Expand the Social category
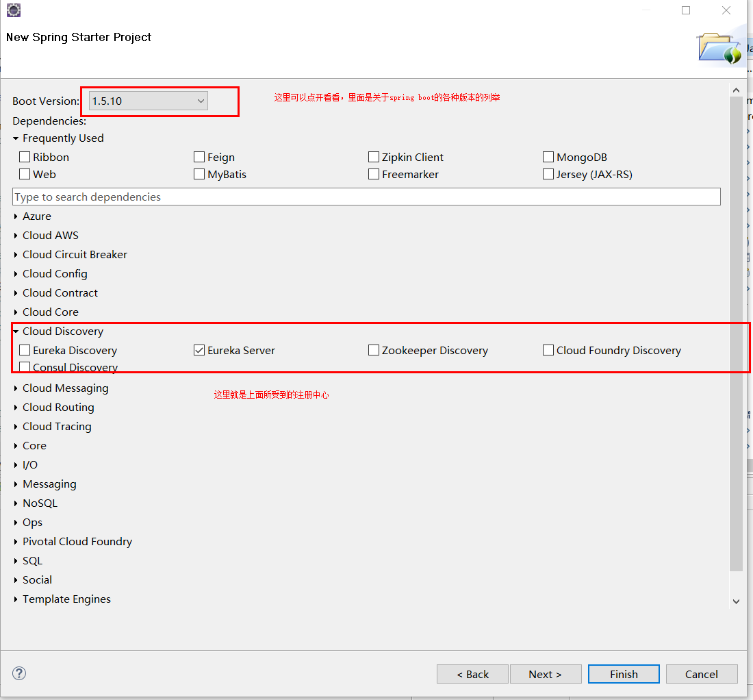The image size is (753, 700). click(16, 580)
